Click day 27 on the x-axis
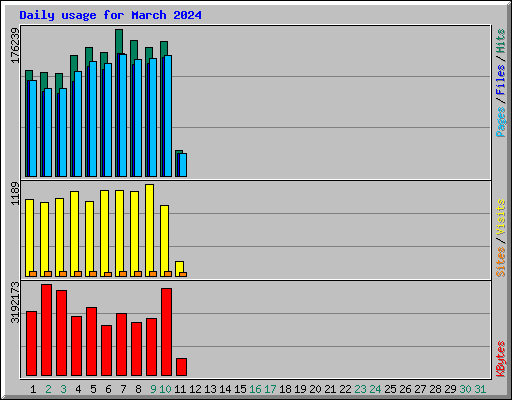Viewport: 512px width, 400px height. (x=420, y=389)
